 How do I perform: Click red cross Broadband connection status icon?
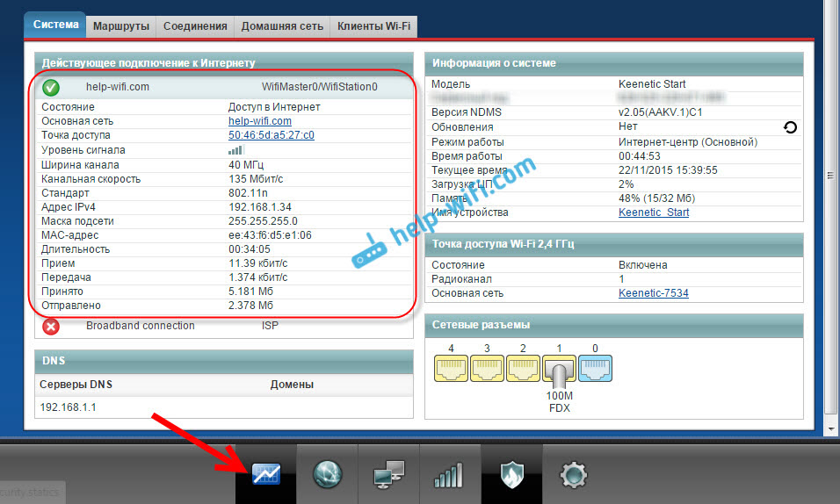click(x=51, y=327)
